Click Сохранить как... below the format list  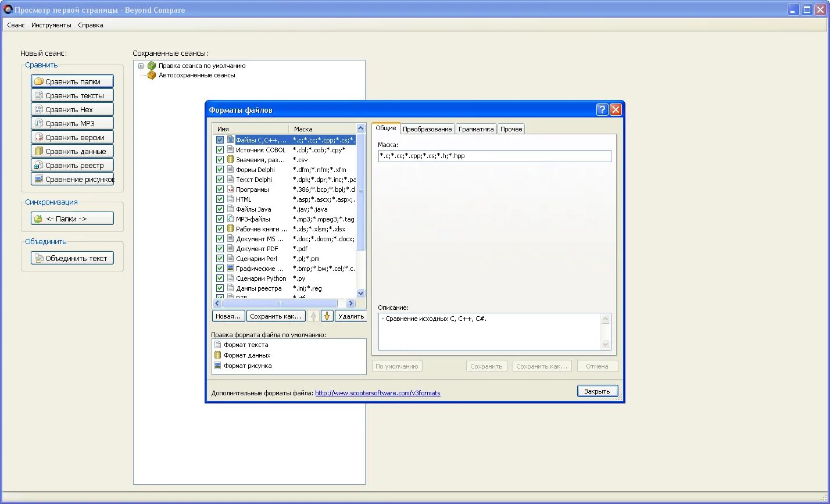point(276,316)
